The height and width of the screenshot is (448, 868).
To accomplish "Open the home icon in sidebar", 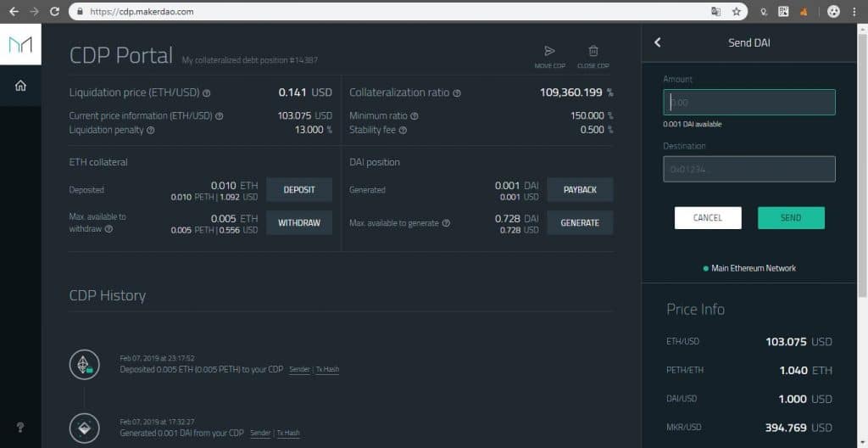I will [20, 86].
